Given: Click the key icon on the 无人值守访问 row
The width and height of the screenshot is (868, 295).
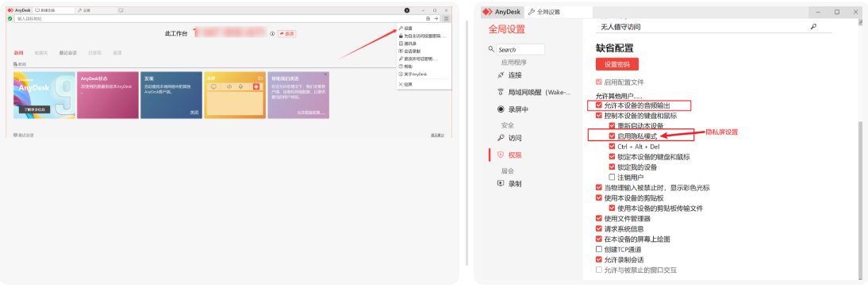Looking at the screenshot, I should (813, 26).
